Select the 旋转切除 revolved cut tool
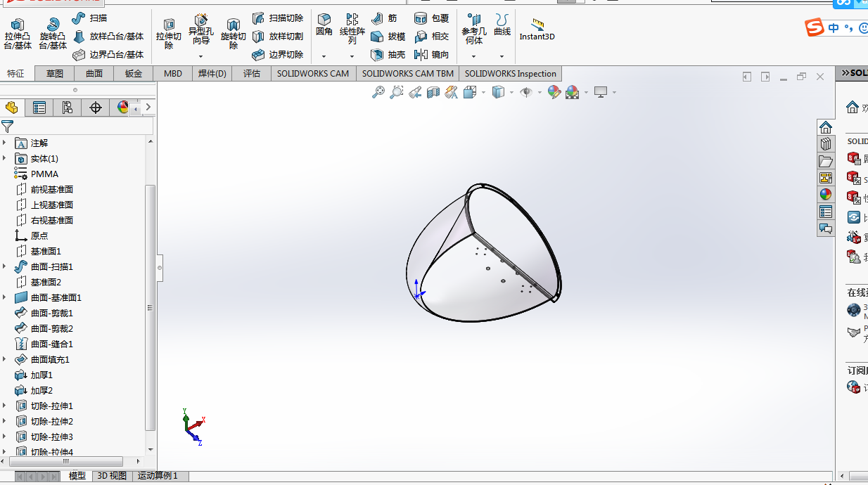Screen dimensions: 868x485 (234, 34)
